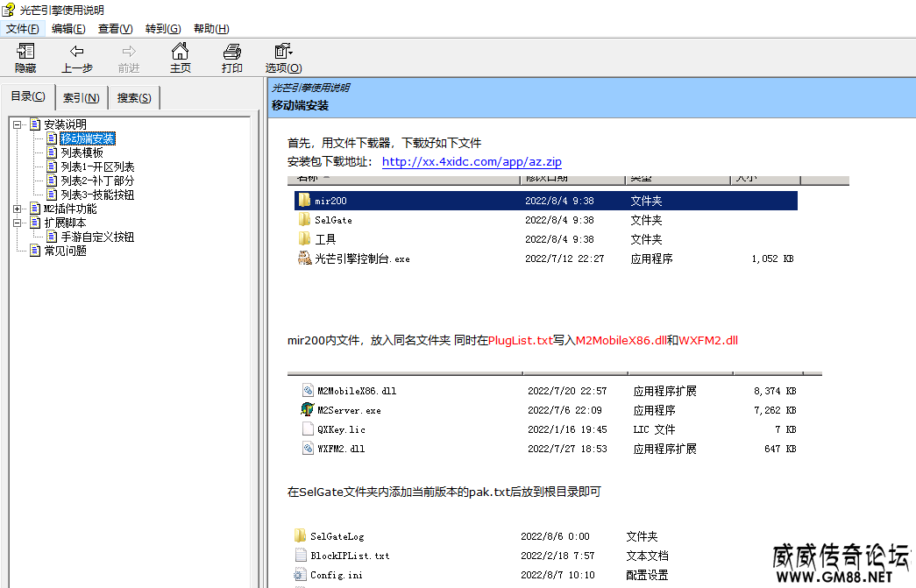Click the BlockIPList.txt row in screenshot
Screen dimensions: 916x588
click(x=482, y=556)
